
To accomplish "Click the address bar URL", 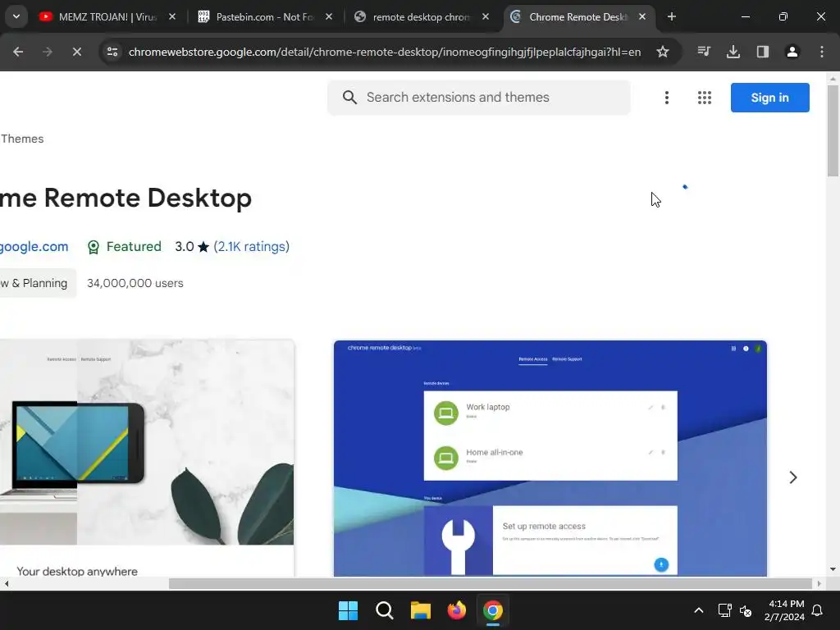I will click(385, 52).
